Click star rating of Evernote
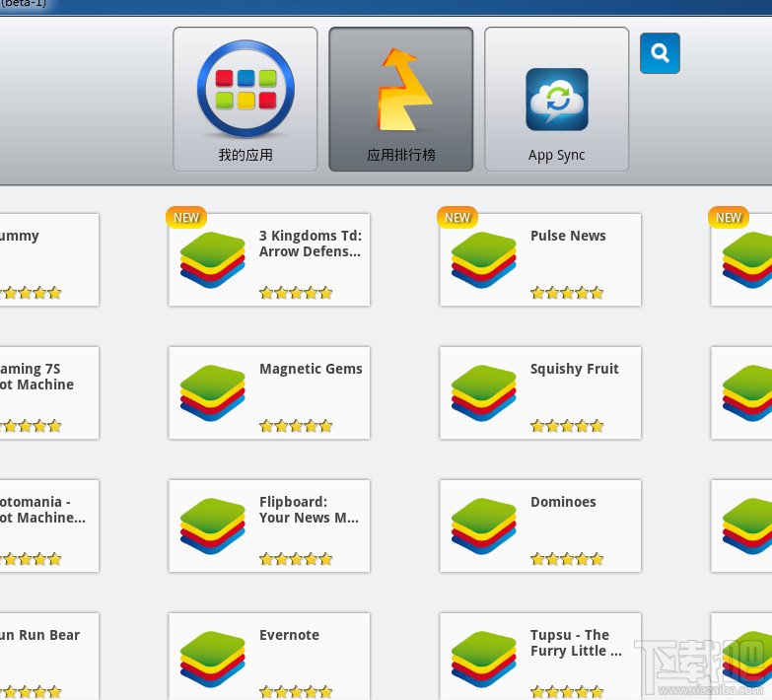Screen dimensions: 772x700 pyautogui.click(x=296, y=692)
